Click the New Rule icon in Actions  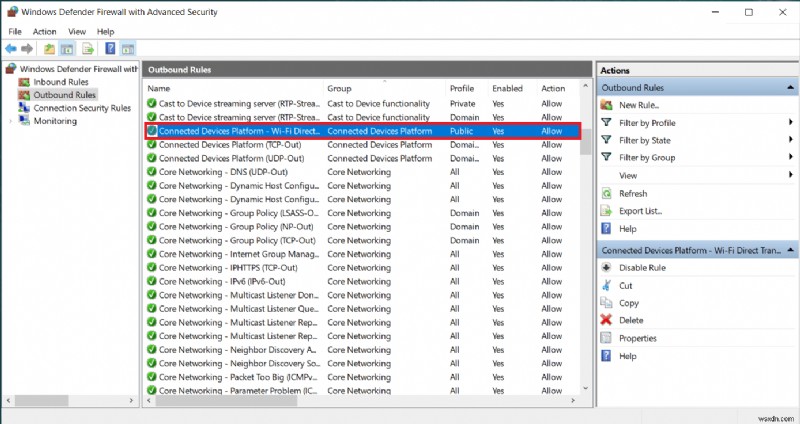(x=606, y=105)
